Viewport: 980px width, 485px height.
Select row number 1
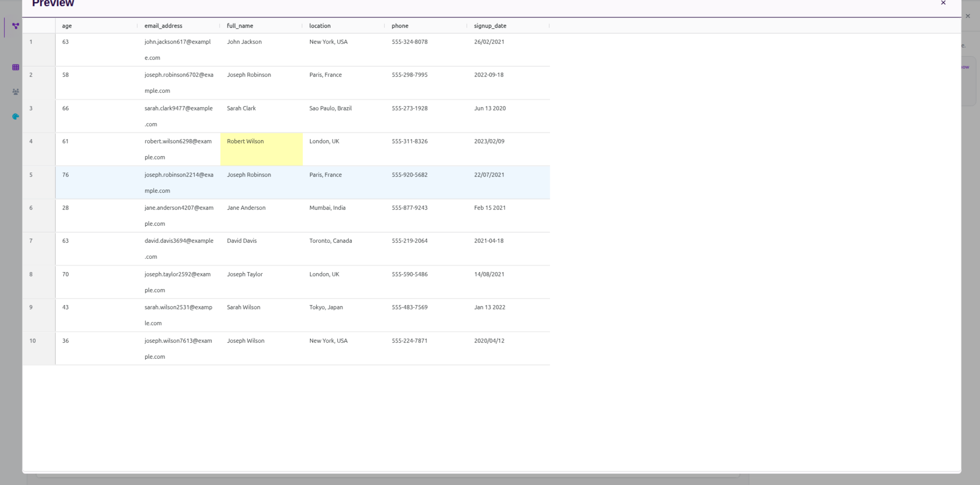[x=39, y=50]
